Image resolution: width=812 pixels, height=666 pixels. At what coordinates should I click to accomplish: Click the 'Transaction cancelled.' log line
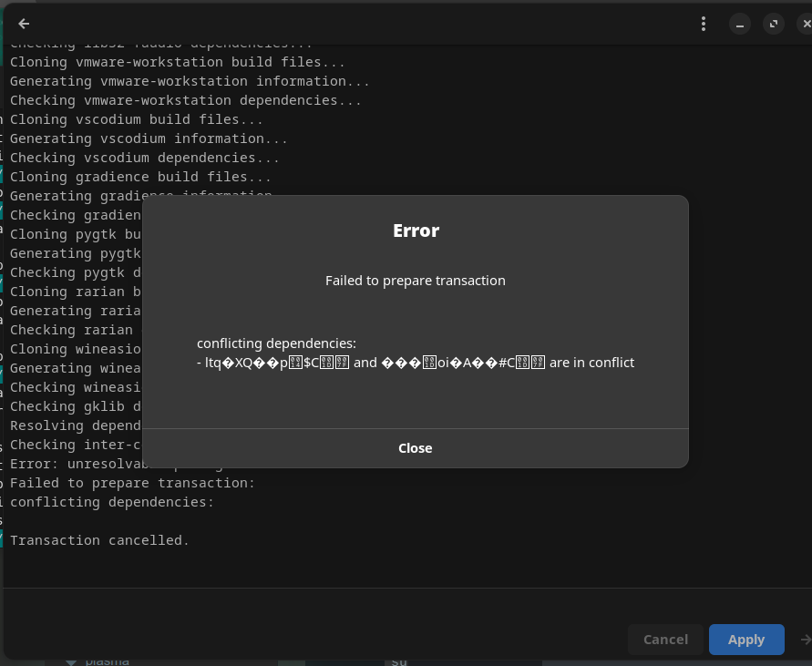click(99, 540)
